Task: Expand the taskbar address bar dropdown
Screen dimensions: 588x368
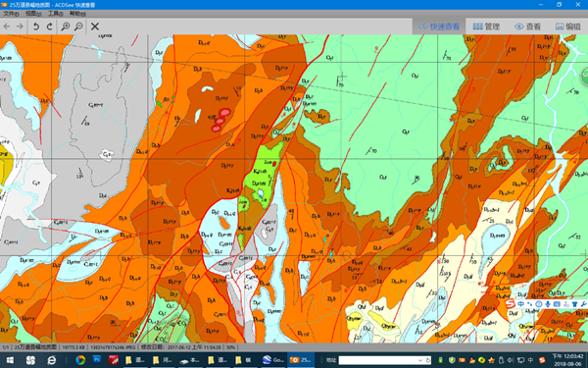Action: [x=420, y=360]
